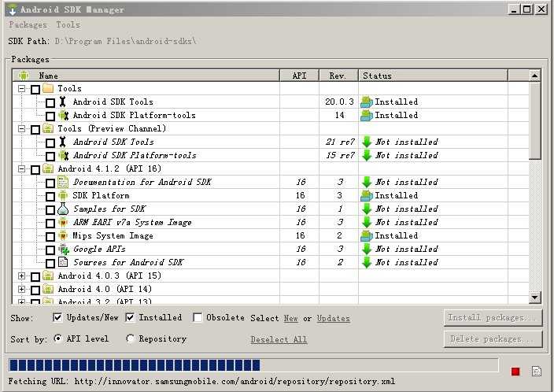Image resolution: width=554 pixels, height=392 pixels.
Task: Click the green arrow for Documentation for Android SDK
Action: 367,183
